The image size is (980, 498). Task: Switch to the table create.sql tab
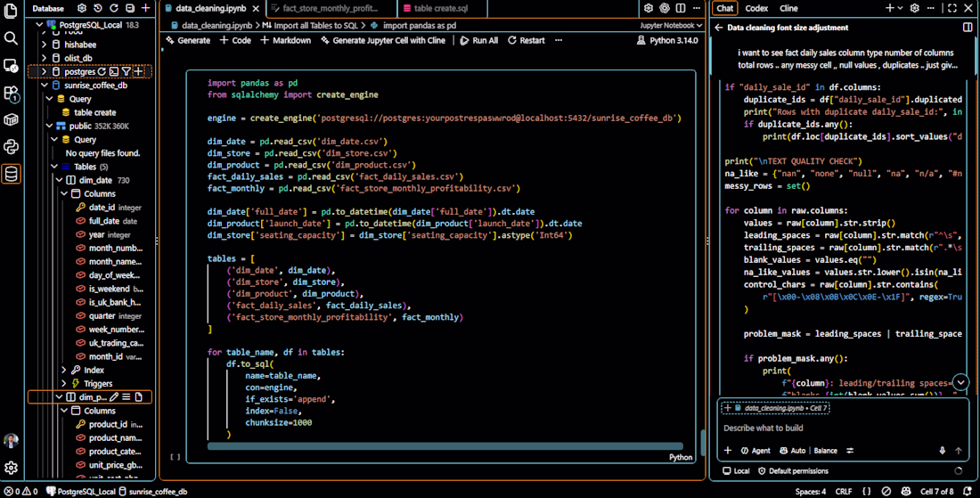(441, 8)
